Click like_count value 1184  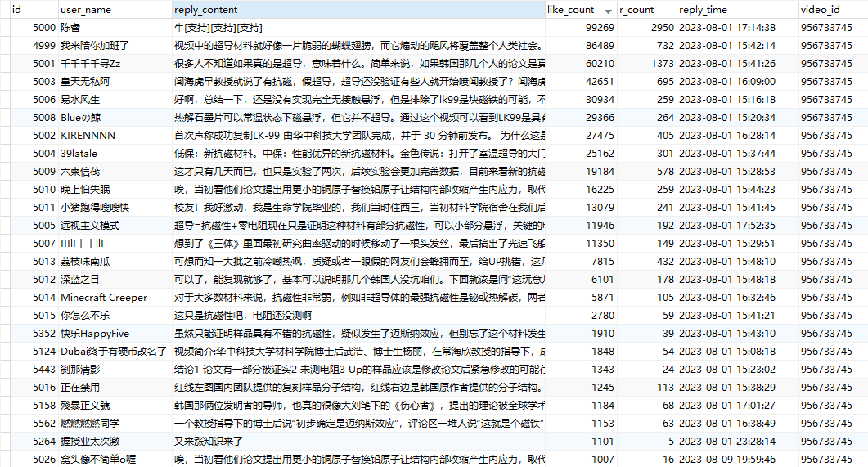(603, 405)
